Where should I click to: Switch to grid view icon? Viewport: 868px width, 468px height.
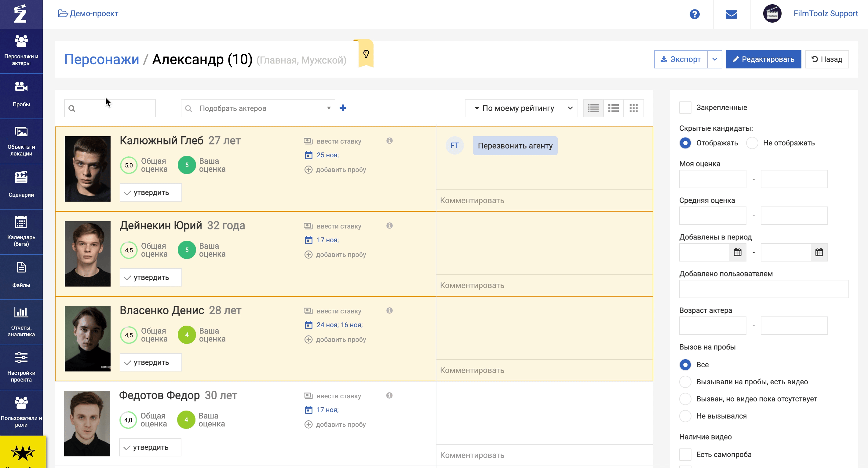pos(633,108)
